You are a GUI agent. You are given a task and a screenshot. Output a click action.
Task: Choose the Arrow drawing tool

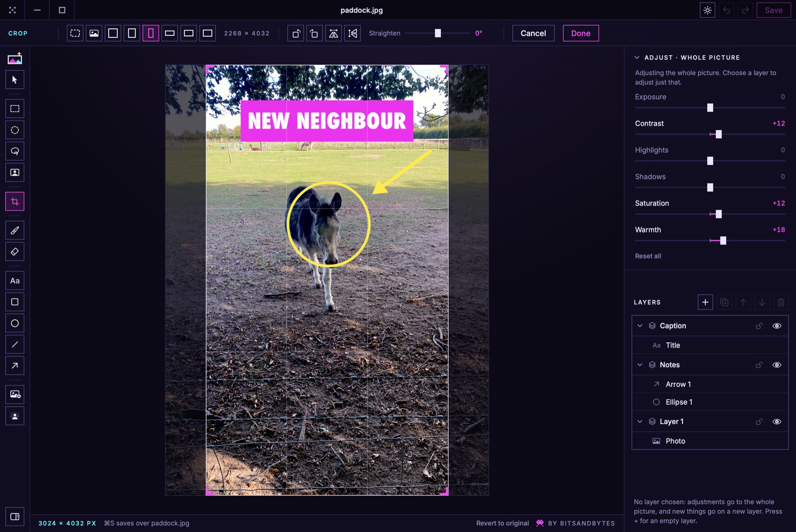[x=15, y=366]
